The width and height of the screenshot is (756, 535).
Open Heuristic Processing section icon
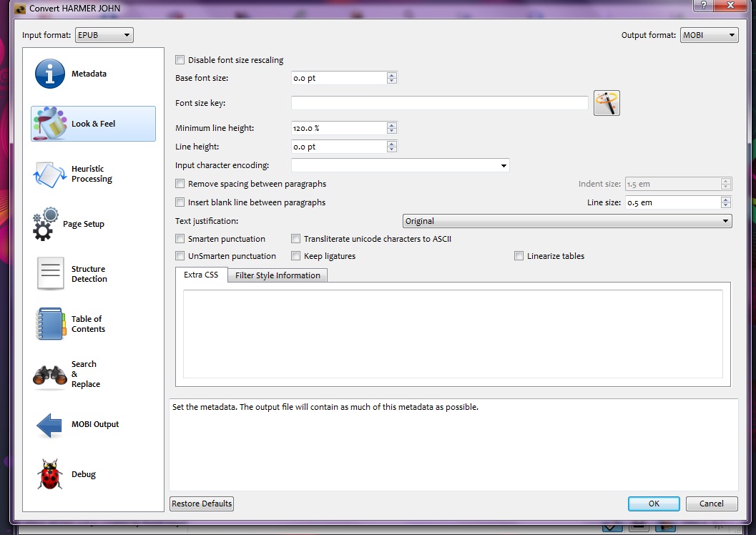click(x=49, y=175)
